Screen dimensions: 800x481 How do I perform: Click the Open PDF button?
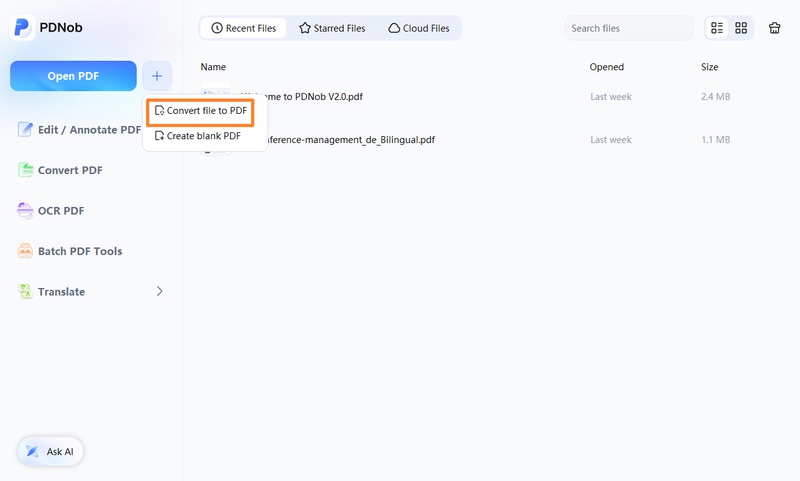[73, 76]
